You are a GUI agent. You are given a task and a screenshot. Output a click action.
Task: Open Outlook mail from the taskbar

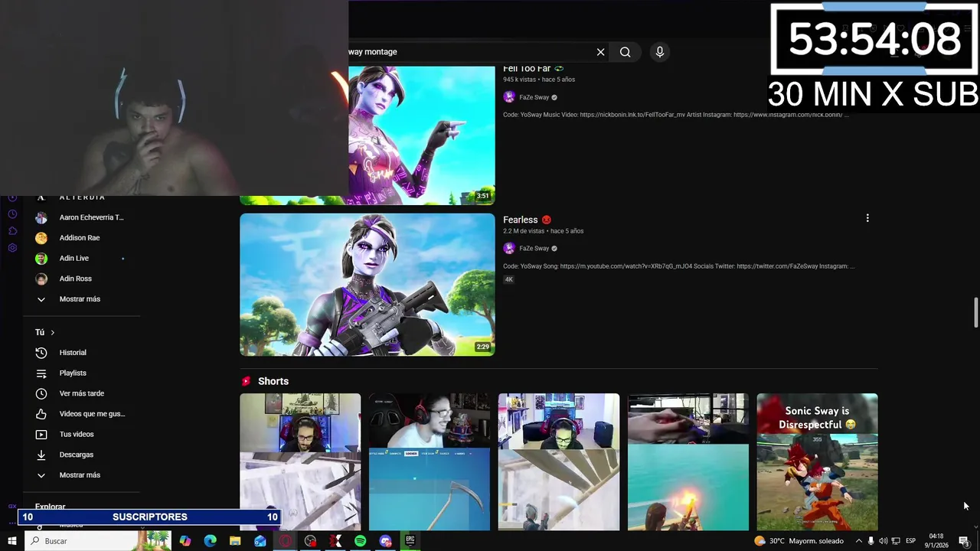(x=260, y=541)
